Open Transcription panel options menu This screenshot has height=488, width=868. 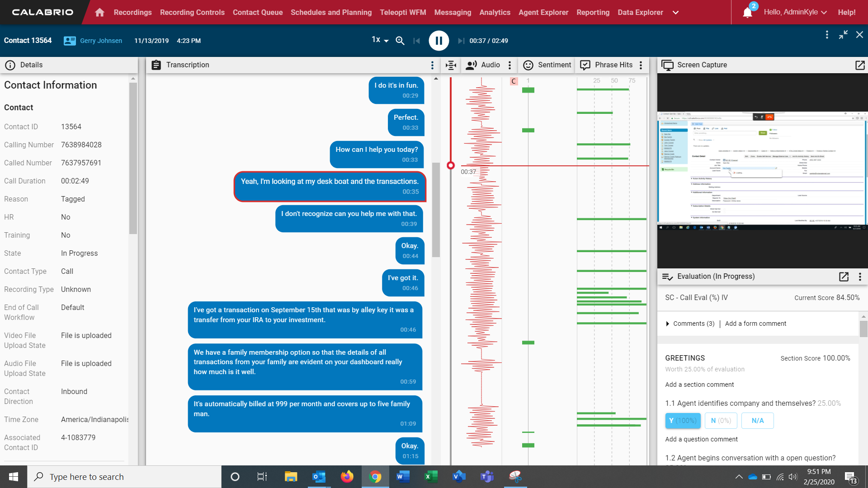tap(432, 65)
